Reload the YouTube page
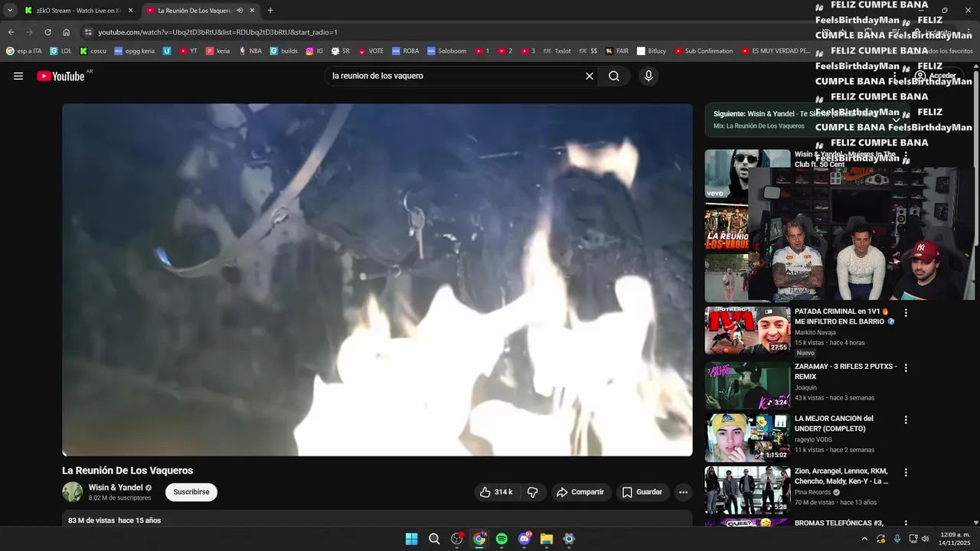This screenshot has height=551, width=980. point(47,32)
